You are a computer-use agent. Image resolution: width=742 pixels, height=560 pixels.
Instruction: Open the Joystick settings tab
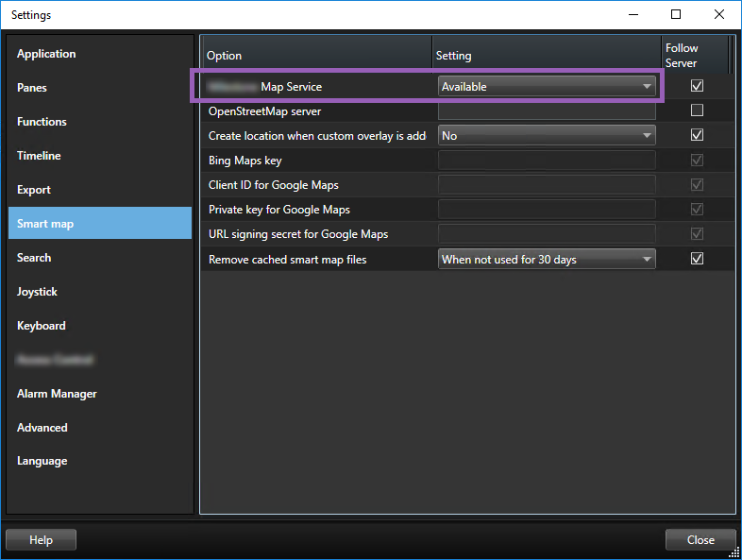coord(37,292)
